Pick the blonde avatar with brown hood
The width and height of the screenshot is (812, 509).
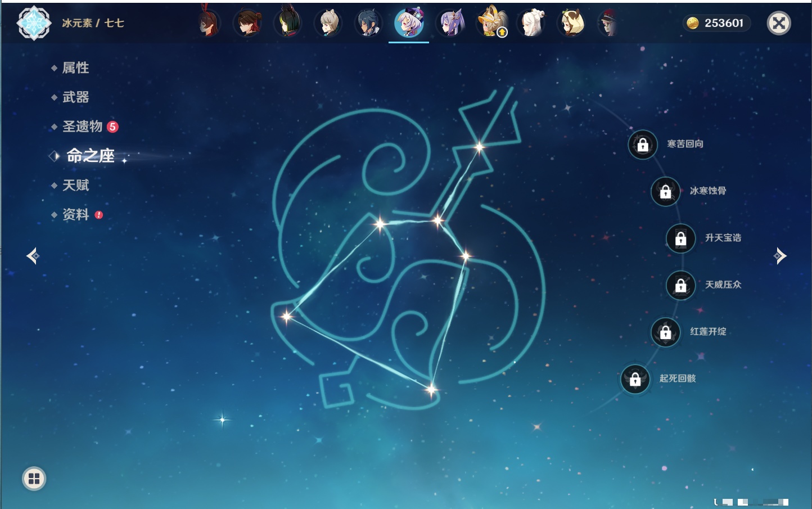[572, 23]
